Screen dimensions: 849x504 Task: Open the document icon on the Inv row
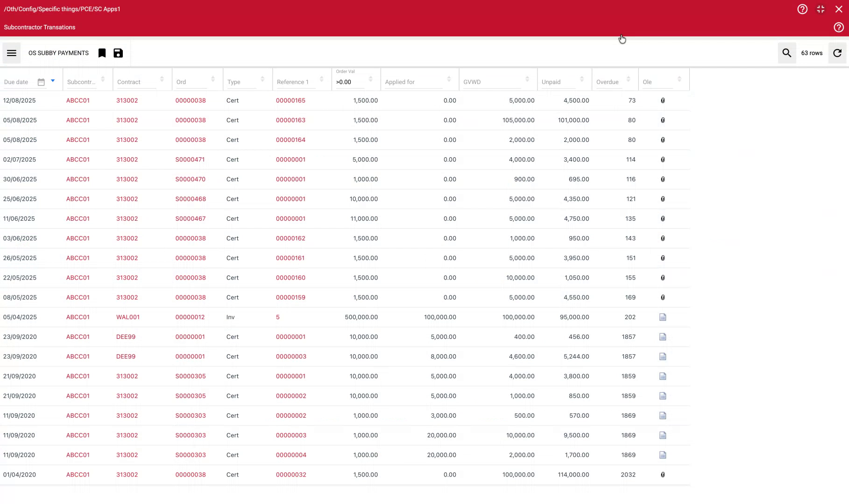click(663, 317)
